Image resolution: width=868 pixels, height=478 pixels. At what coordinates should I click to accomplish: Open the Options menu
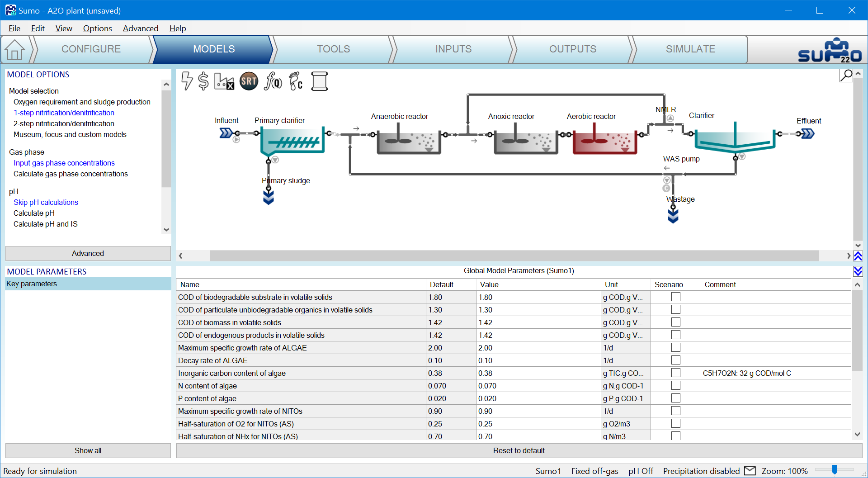click(x=97, y=28)
